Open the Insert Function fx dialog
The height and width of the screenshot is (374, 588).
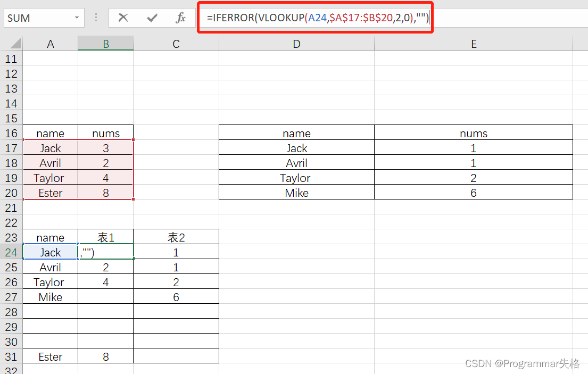pyautogui.click(x=180, y=18)
